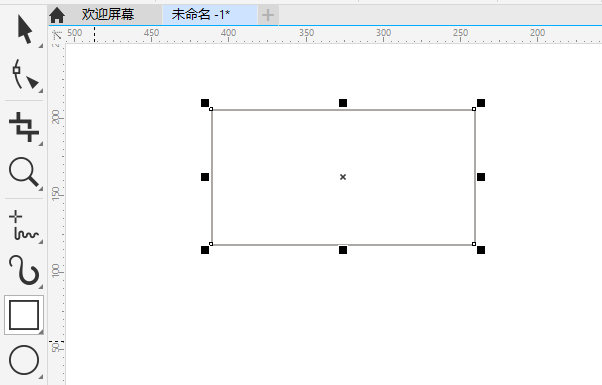Image resolution: width=602 pixels, height=385 pixels.
Task: Expand the Pick tool flyout arrow
Action: [40, 46]
